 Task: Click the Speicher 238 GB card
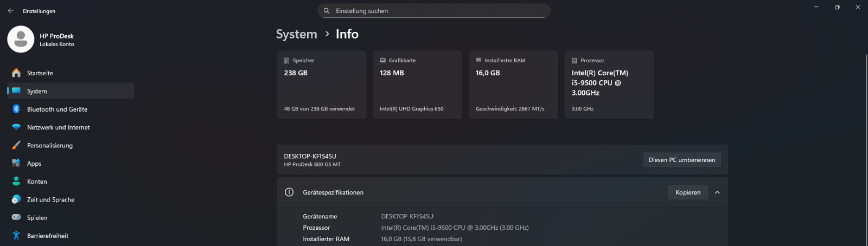321,85
